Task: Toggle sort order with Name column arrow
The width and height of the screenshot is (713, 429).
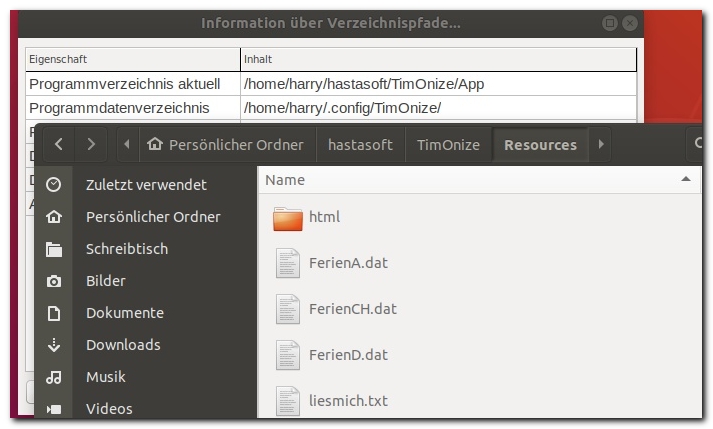Action: point(686,179)
